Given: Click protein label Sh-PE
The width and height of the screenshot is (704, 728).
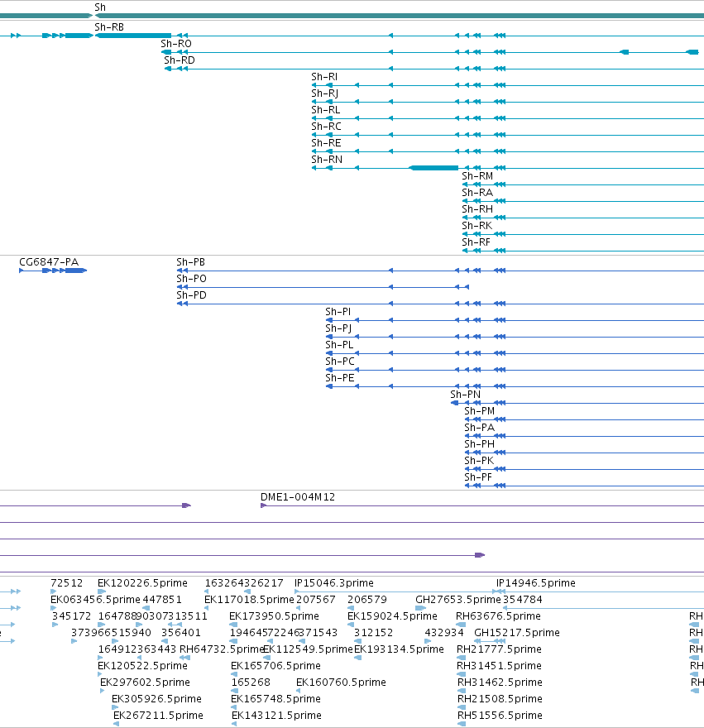Looking at the screenshot, I should [x=340, y=378].
